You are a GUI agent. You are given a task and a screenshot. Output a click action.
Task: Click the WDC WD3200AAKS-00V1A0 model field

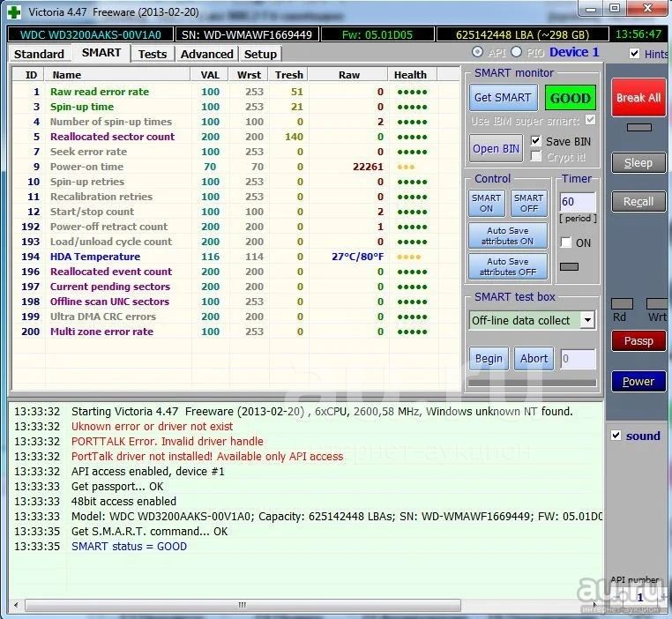click(91, 34)
